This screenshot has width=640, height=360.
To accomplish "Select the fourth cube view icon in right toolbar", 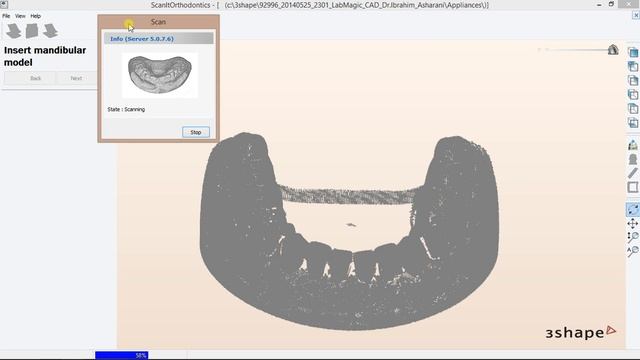I will pyautogui.click(x=633, y=94).
